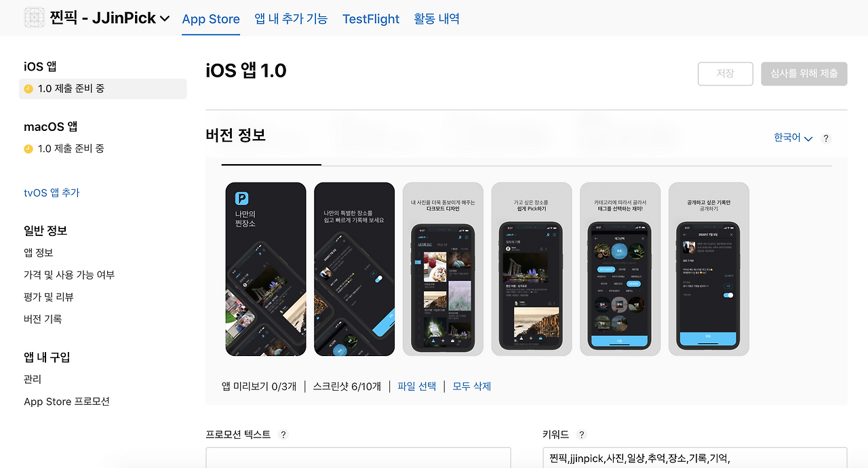This screenshot has width=868, height=468.
Task: Select the iOS 1.0 제출 준비 중 status item
Action: coord(103,89)
